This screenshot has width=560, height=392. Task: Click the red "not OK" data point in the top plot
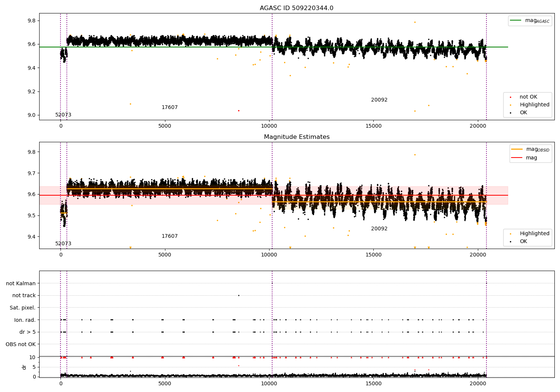pos(239,111)
